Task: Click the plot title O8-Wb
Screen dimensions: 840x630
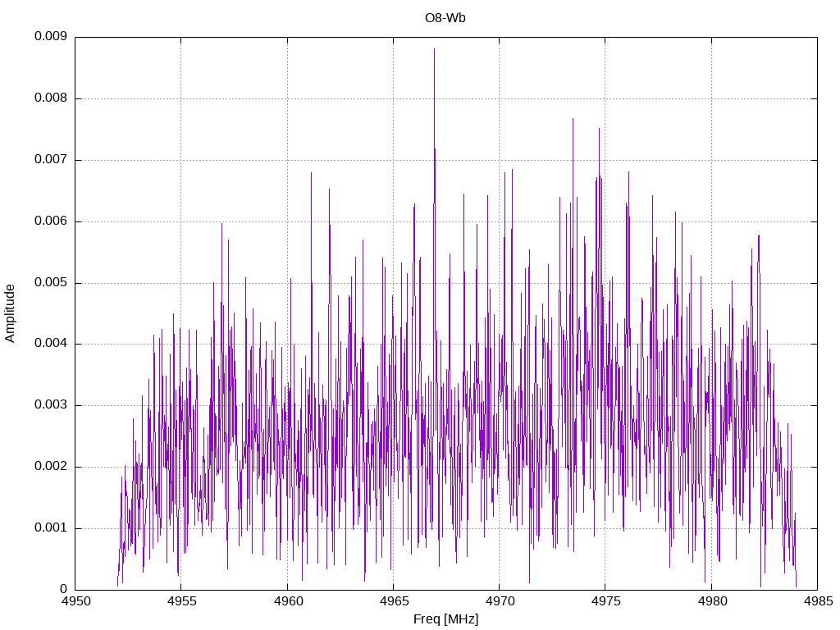Action: click(x=445, y=18)
